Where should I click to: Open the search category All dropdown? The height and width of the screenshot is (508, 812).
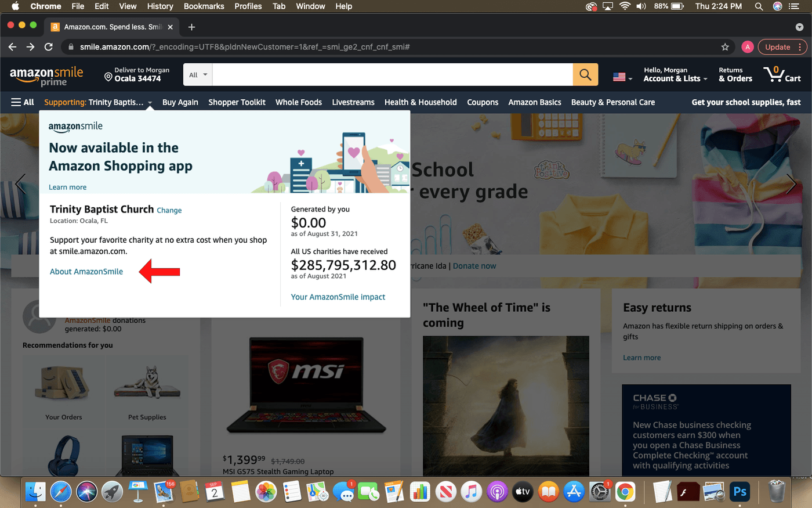click(198, 75)
